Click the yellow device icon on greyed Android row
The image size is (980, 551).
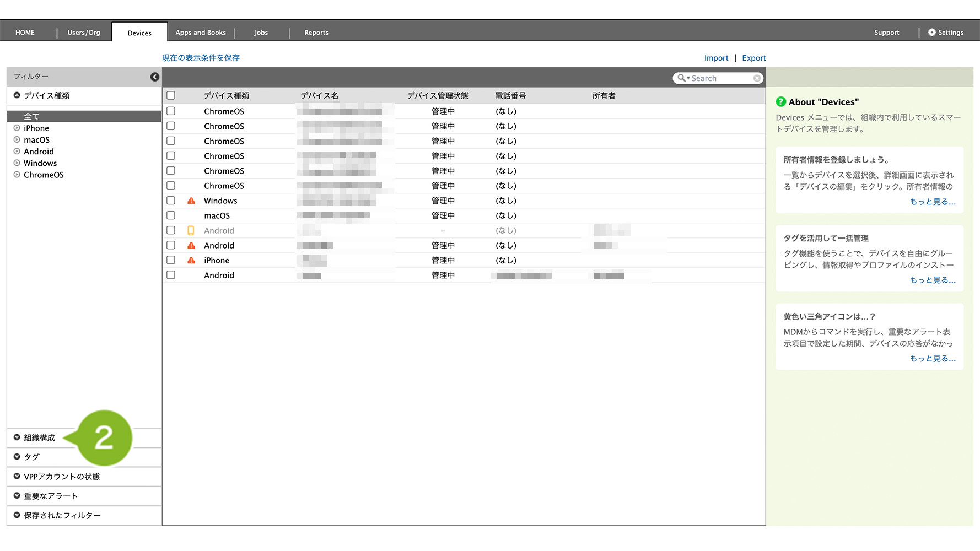pos(191,231)
